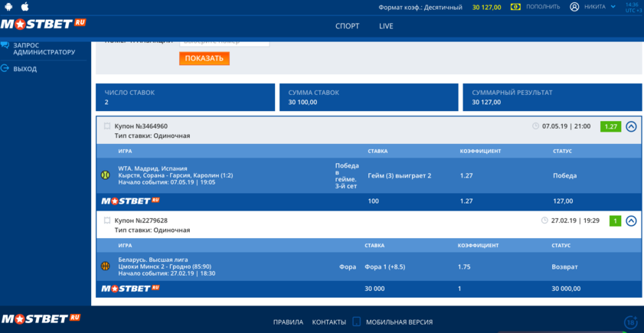Screen dimensions: 644x333
Task: Click the 18+ age restriction icon
Action: coord(630,322)
